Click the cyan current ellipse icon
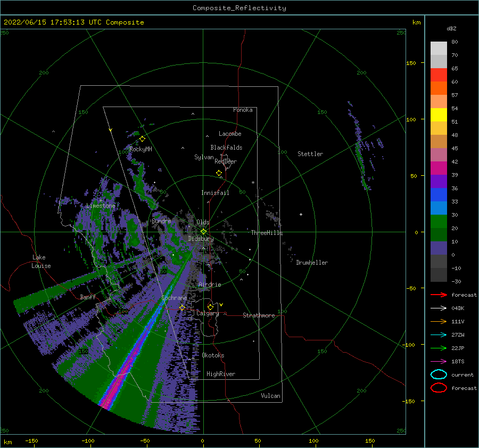This screenshot has height=448, width=479. coord(439,374)
